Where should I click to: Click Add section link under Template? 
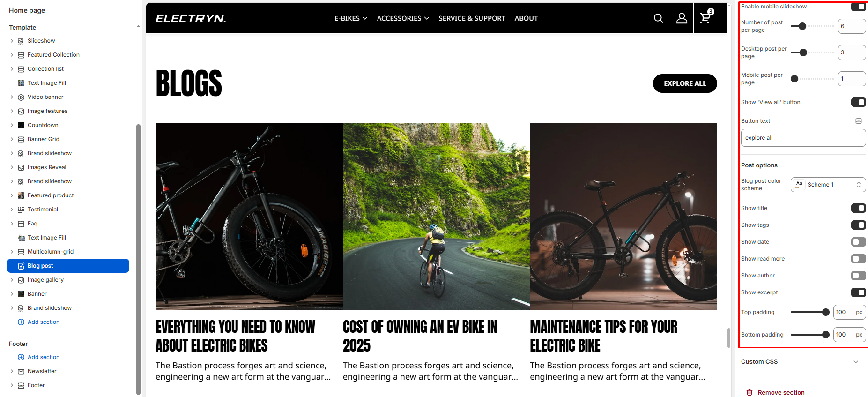pos(44,322)
